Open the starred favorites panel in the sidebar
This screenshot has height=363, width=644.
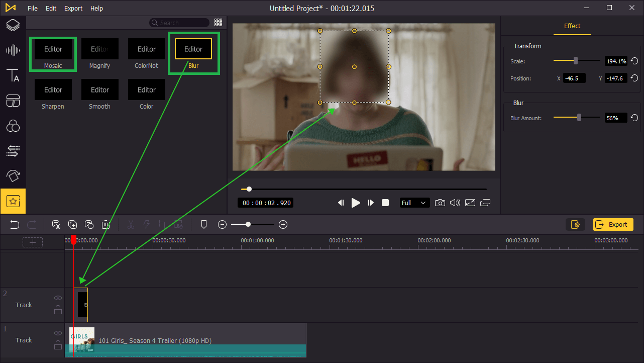[x=13, y=201]
